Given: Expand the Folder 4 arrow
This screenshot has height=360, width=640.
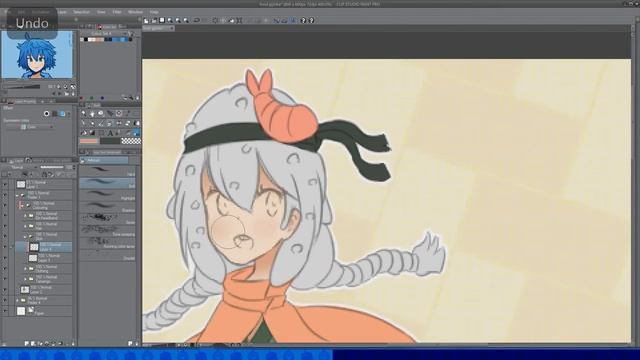Looking at the screenshot, I should [x=18, y=300].
